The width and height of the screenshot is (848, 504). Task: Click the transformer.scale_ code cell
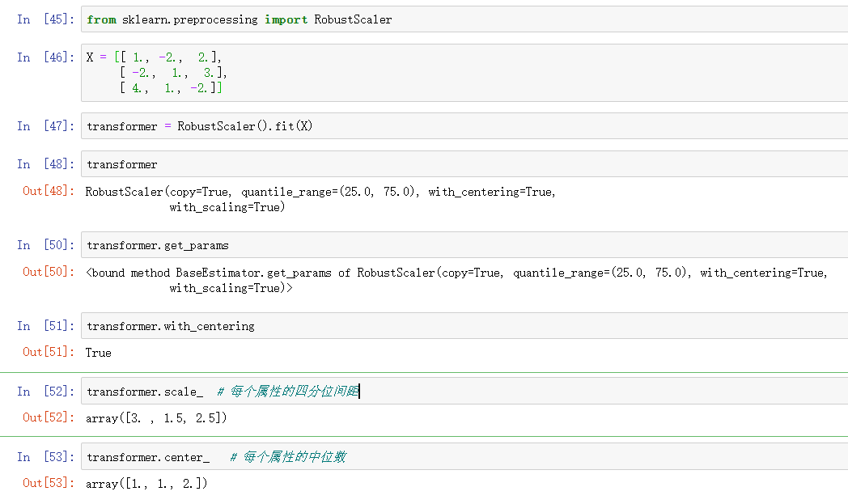click(x=464, y=391)
